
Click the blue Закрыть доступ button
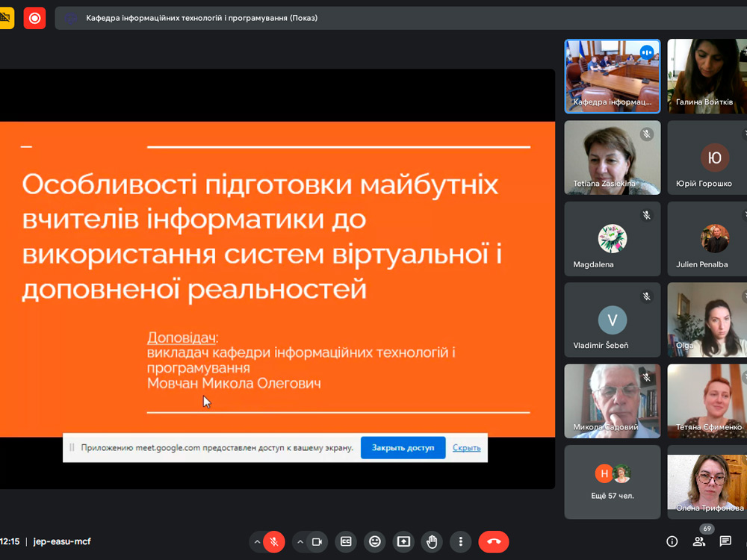403,447
